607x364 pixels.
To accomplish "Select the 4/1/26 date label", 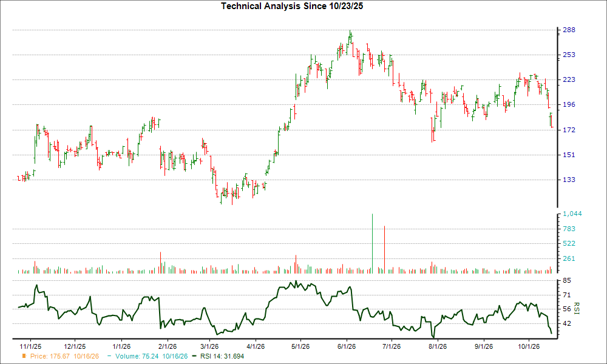I will [x=256, y=346].
